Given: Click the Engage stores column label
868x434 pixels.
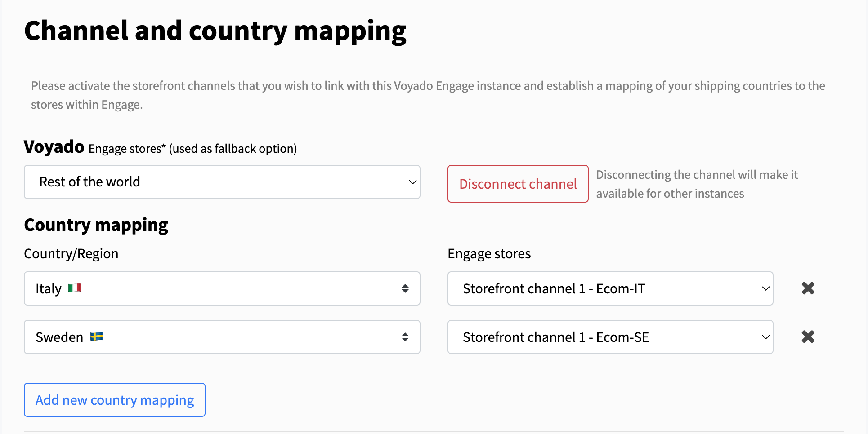Looking at the screenshot, I should coord(489,254).
